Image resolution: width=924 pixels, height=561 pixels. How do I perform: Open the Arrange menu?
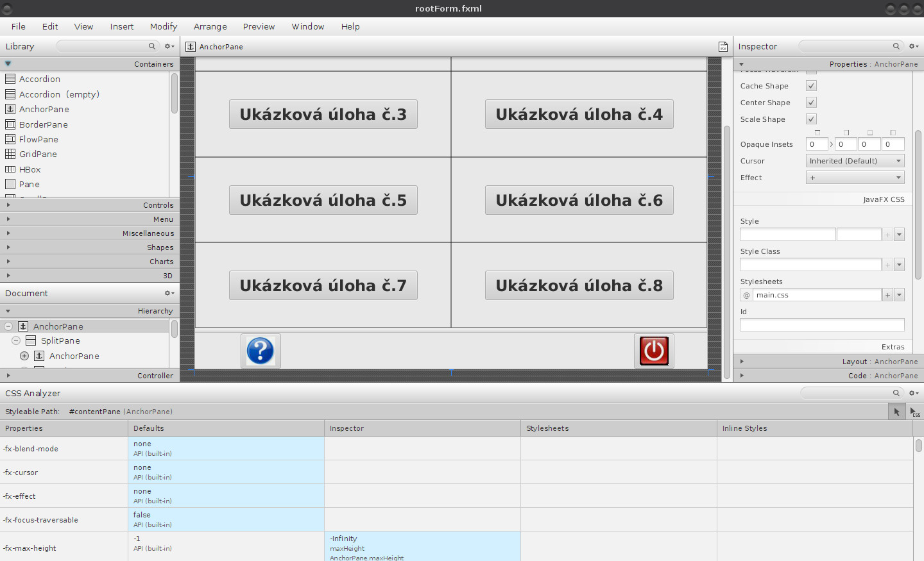210,26
